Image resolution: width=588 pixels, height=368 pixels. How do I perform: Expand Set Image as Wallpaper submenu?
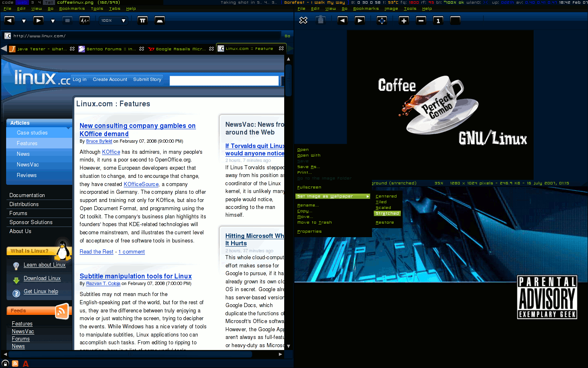333,196
